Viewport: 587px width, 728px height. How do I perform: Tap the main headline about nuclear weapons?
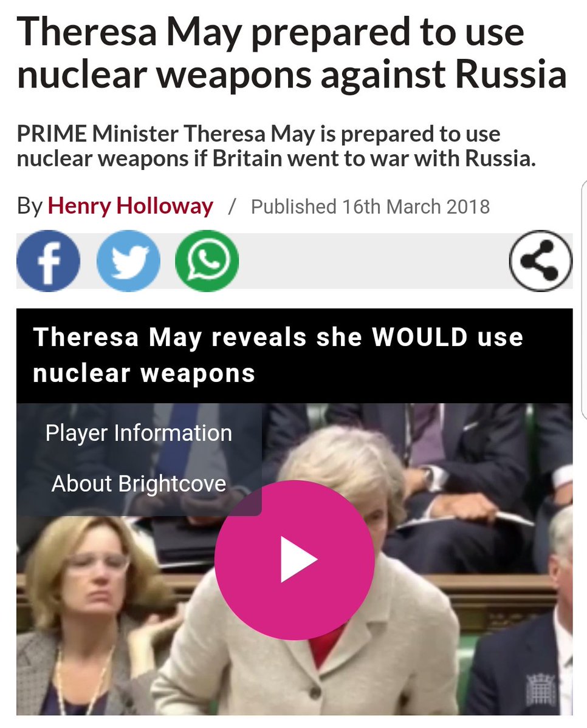click(292, 52)
